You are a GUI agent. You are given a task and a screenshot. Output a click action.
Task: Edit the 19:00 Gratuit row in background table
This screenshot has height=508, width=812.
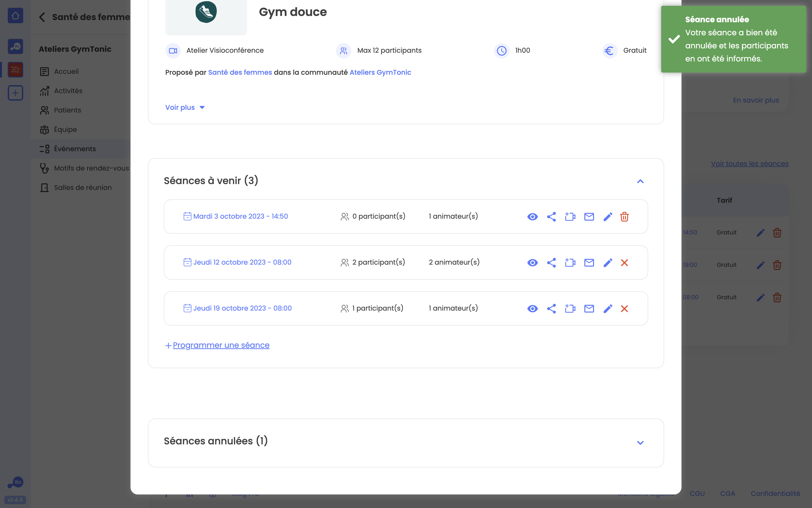[x=761, y=265]
